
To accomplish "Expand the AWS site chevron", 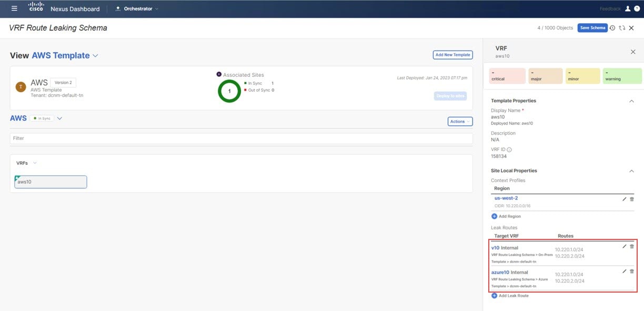I will pyautogui.click(x=59, y=118).
